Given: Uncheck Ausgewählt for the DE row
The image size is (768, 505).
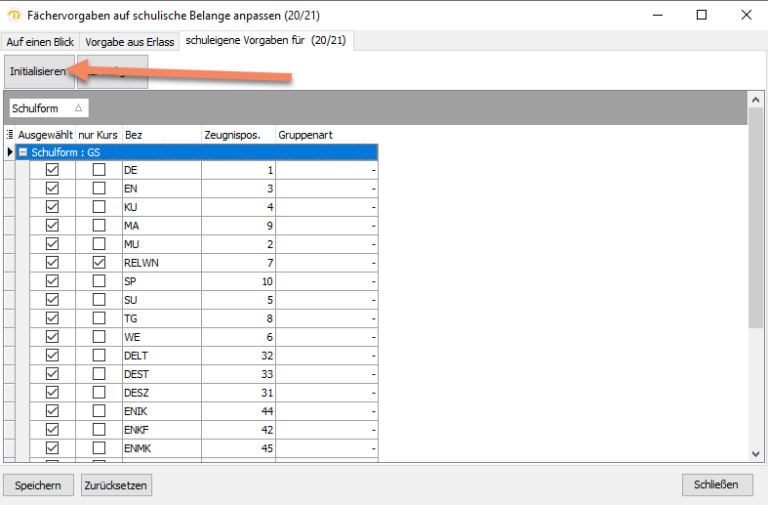Looking at the screenshot, I should pyautogui.click(x=53, y=170).
